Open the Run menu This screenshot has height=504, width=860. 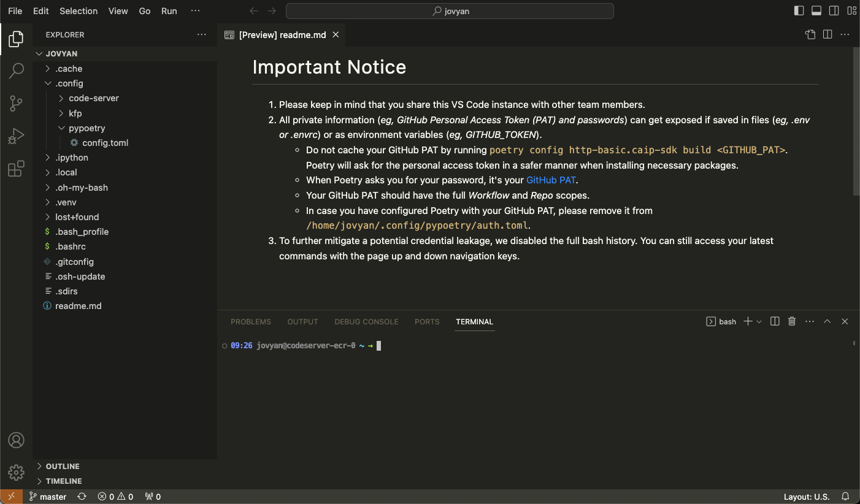169,11
